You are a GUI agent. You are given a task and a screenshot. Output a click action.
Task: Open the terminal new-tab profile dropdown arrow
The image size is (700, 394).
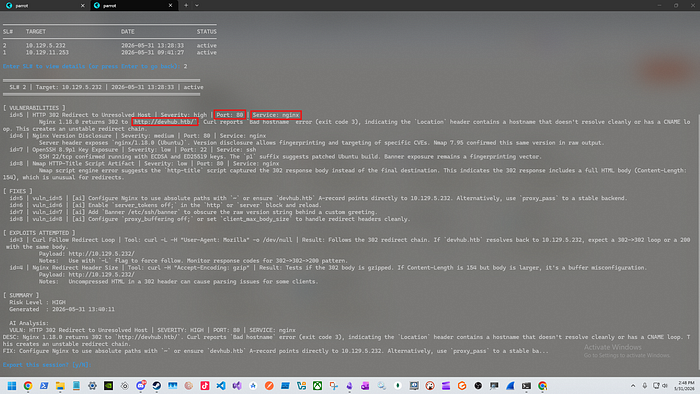tap(197, 5)
